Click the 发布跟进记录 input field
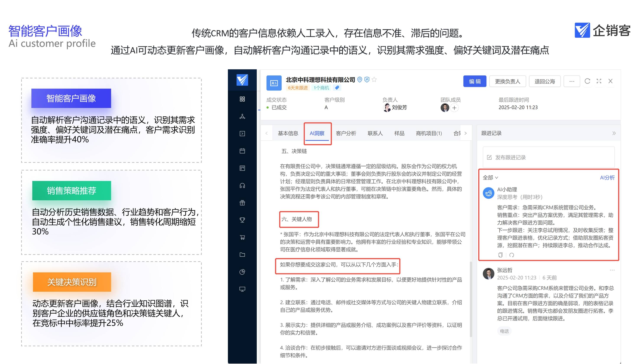 [548, 157]
